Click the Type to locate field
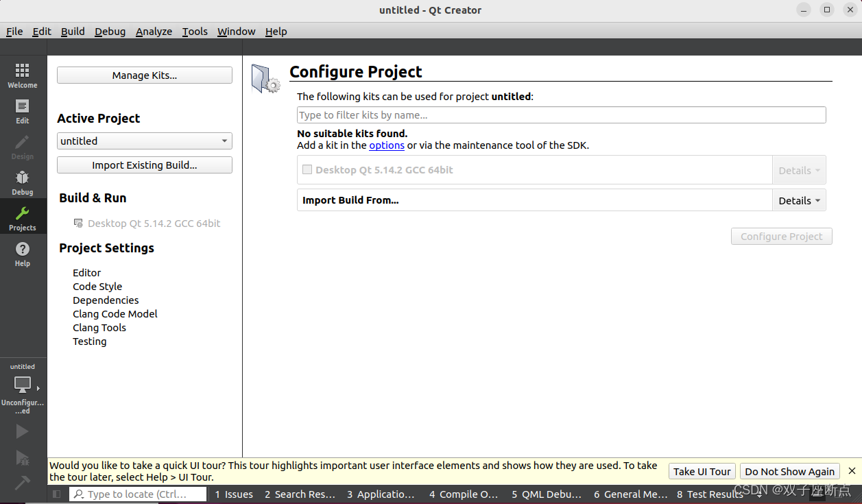 coord(138,494)
